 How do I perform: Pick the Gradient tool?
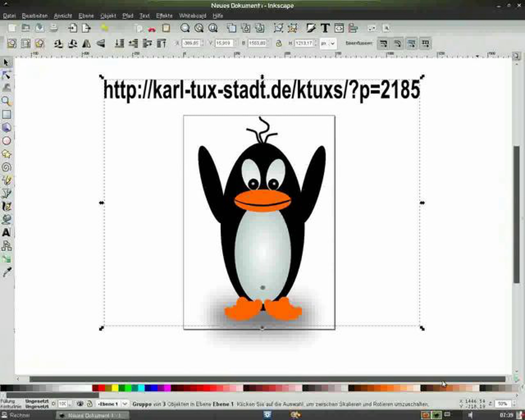(x=6, y=259)
